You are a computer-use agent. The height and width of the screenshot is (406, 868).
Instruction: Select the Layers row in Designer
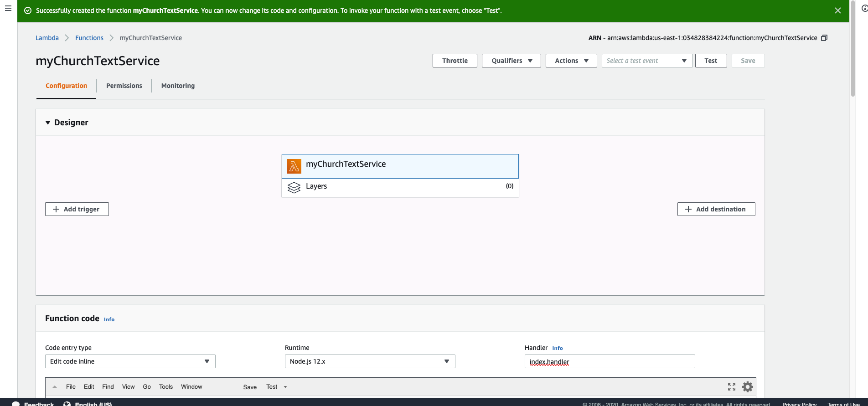pyautogui.click(x=400, y=187)
